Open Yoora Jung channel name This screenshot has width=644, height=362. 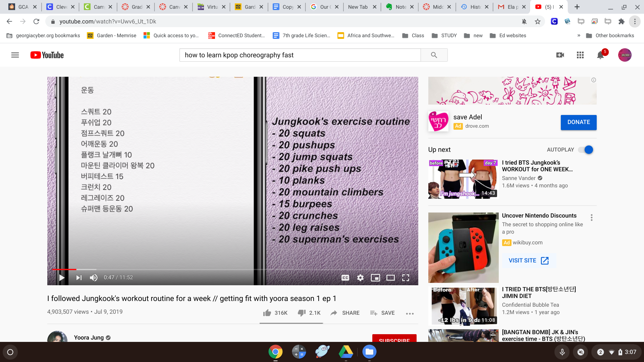tap(89, 338)
